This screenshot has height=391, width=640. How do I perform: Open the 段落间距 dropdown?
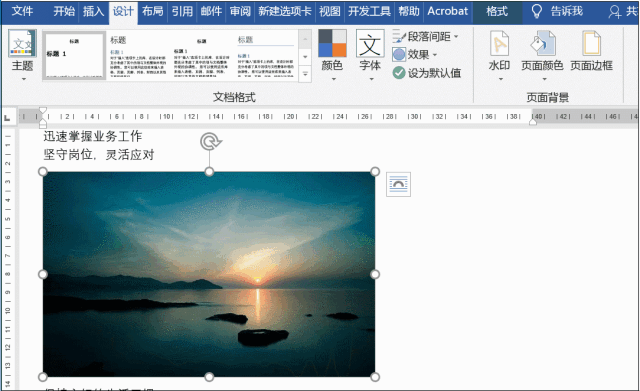click(x=426, y=37)
